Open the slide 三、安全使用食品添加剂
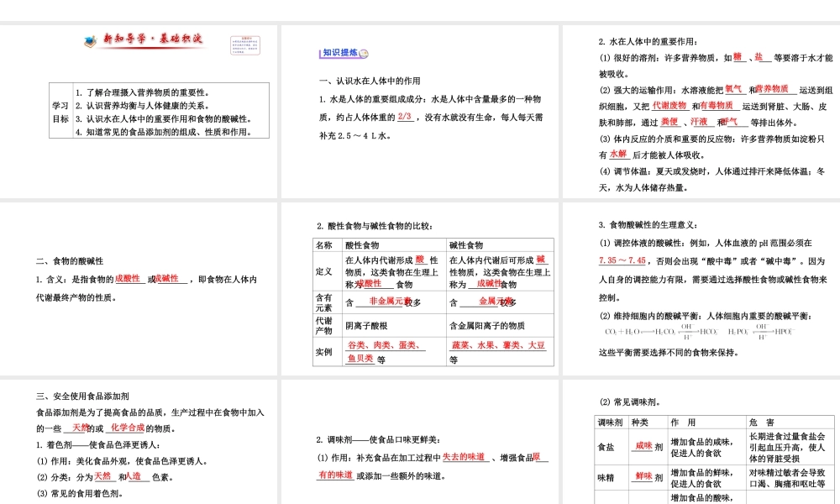The height and width of the screenshot is (504, 840). coord(139,442)
